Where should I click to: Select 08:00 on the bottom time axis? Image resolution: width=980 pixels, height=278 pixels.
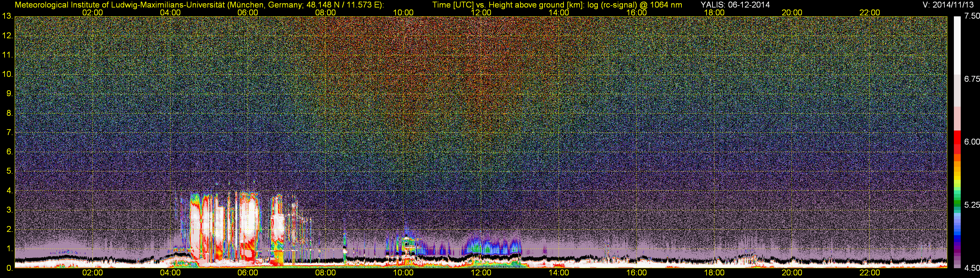click(x=326, y=273)
